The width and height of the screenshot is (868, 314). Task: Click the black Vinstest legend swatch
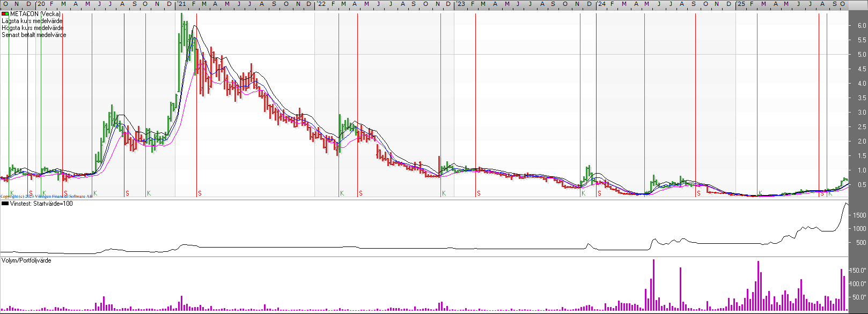(5, 204)
